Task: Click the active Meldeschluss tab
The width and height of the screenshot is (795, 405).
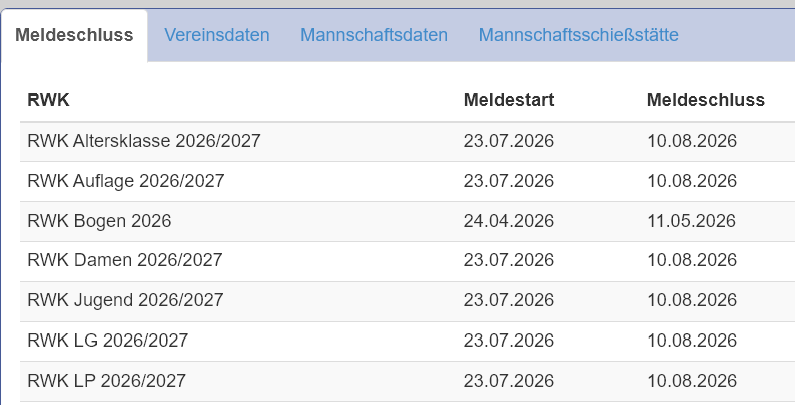Action: (x=74, y=35)
